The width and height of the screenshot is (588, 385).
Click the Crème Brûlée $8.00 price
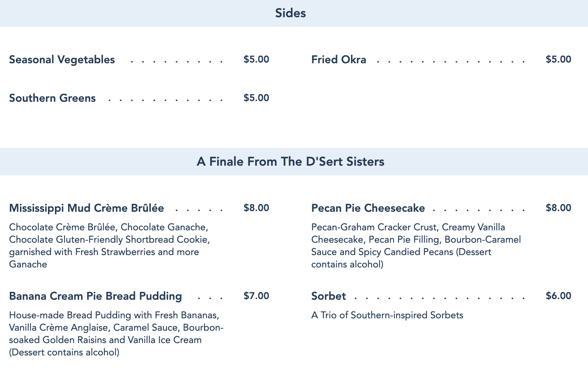click(x=256, y=208)
